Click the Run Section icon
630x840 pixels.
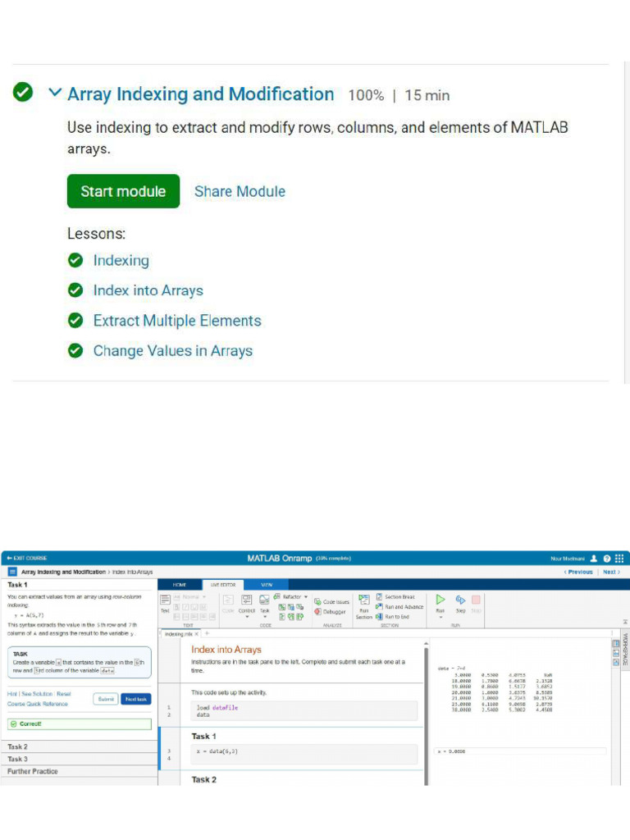tap(364, 600)
